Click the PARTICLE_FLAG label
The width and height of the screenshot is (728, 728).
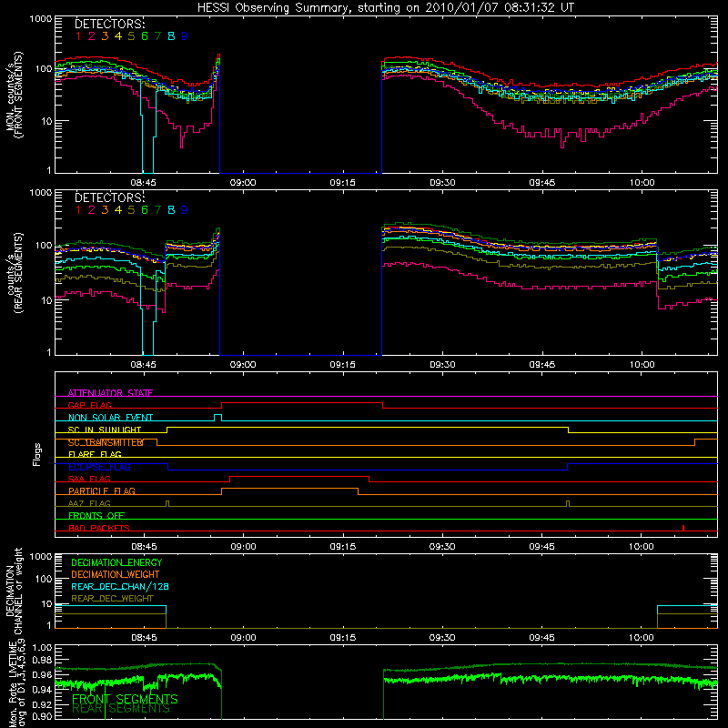click(x=102, y=491)
